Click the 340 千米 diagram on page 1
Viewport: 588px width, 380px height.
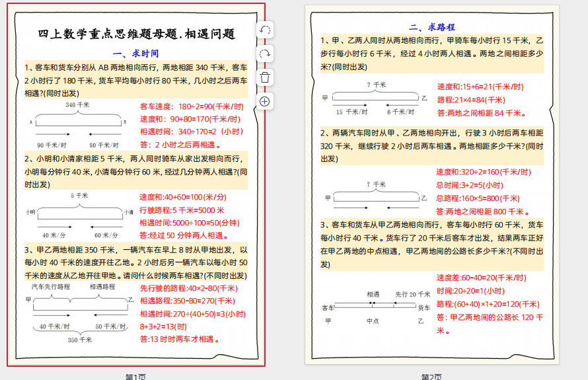coord(78,126)
